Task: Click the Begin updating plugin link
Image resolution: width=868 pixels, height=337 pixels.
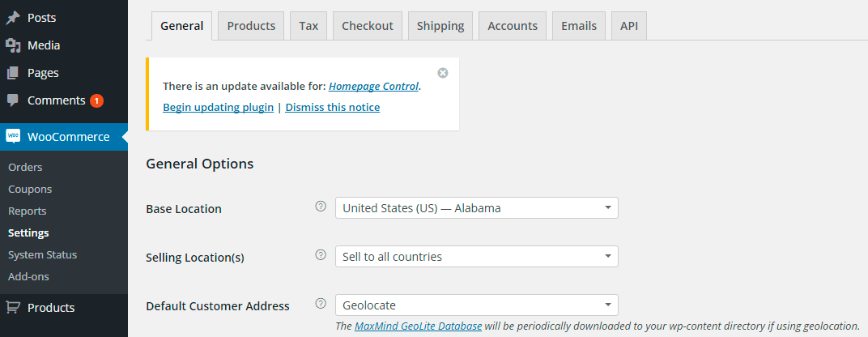Action: (x=218, y=107)
